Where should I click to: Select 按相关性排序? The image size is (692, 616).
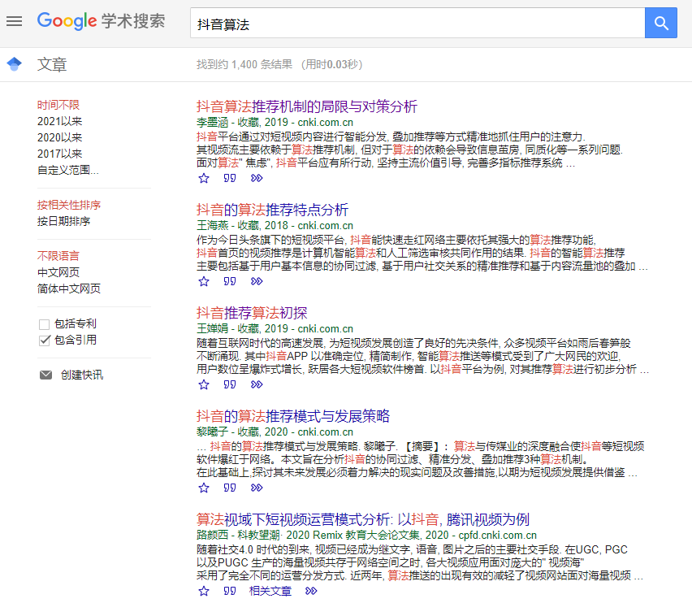pos(69,205)
